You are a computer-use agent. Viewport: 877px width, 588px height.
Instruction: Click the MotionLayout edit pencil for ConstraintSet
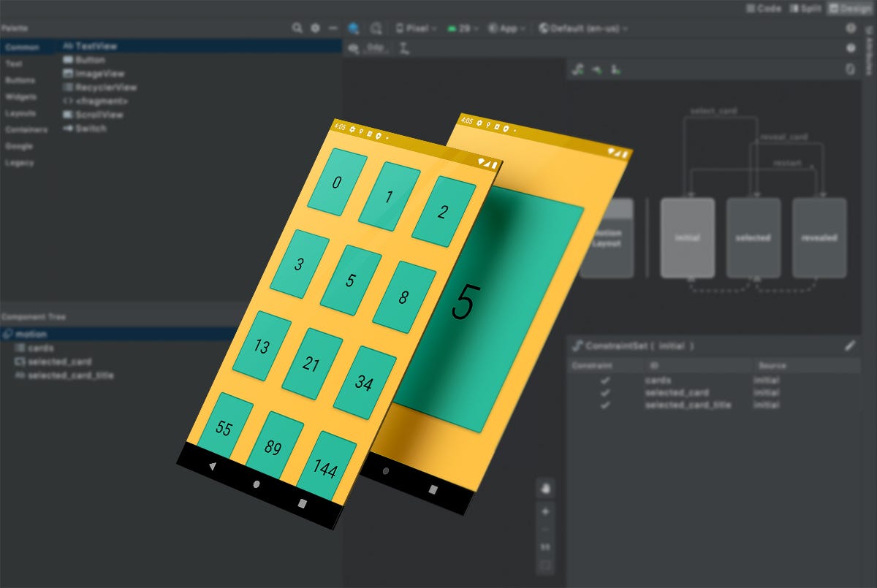point(851,345)
